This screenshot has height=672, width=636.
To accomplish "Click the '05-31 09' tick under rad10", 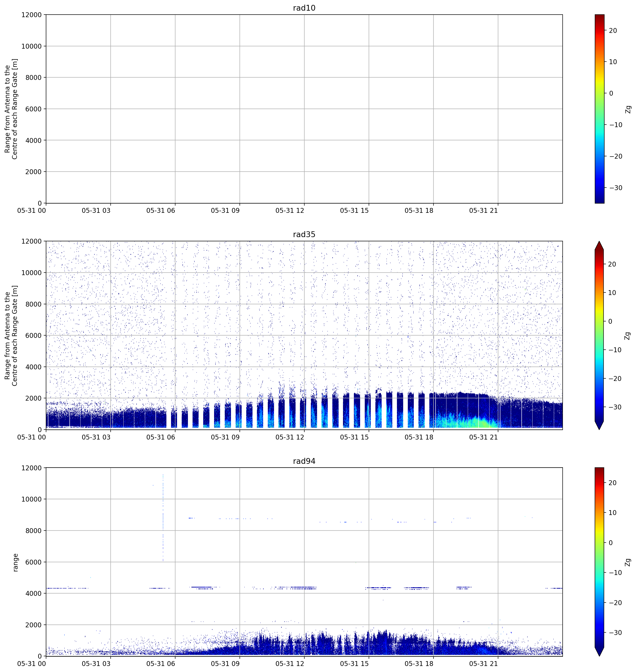I will point(225,211).
